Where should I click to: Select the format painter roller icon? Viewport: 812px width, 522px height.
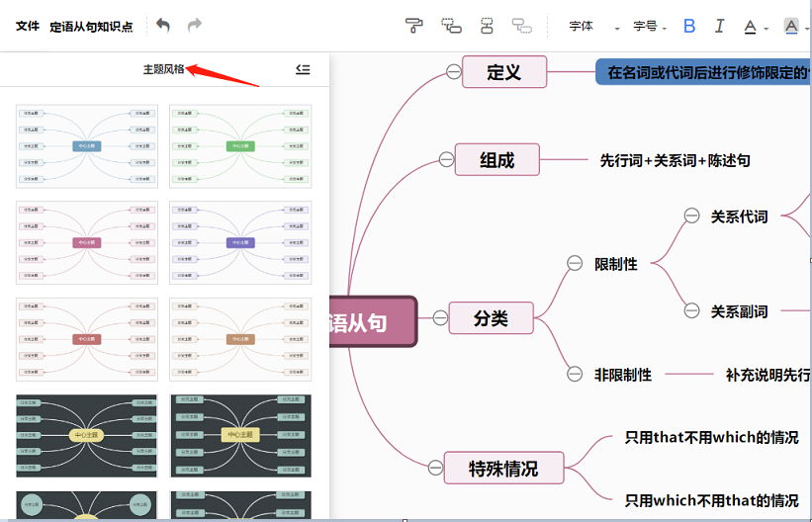(x=413, y=26)
